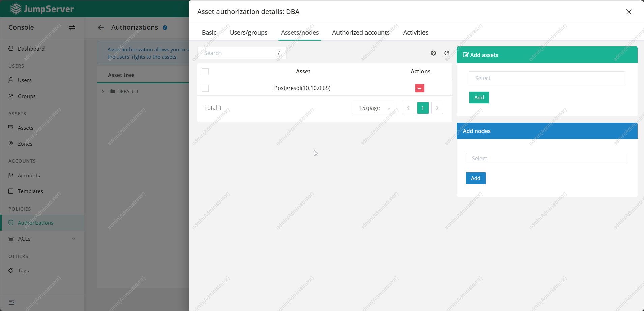Viewport: 644px width, 311px height.
Task: Go to the next page arrow
Action: coord(437,108)
